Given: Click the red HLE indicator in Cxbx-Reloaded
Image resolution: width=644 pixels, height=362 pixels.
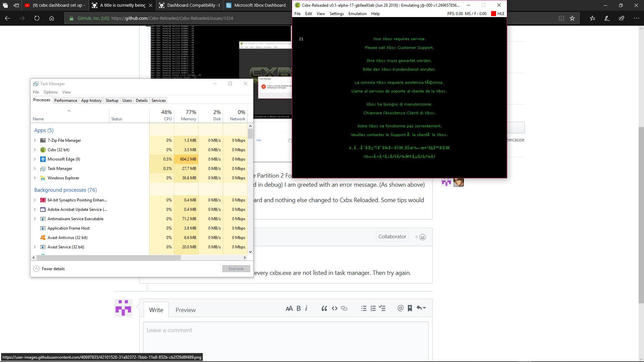Looking at the screenshot, I should (x=493, y=13).
